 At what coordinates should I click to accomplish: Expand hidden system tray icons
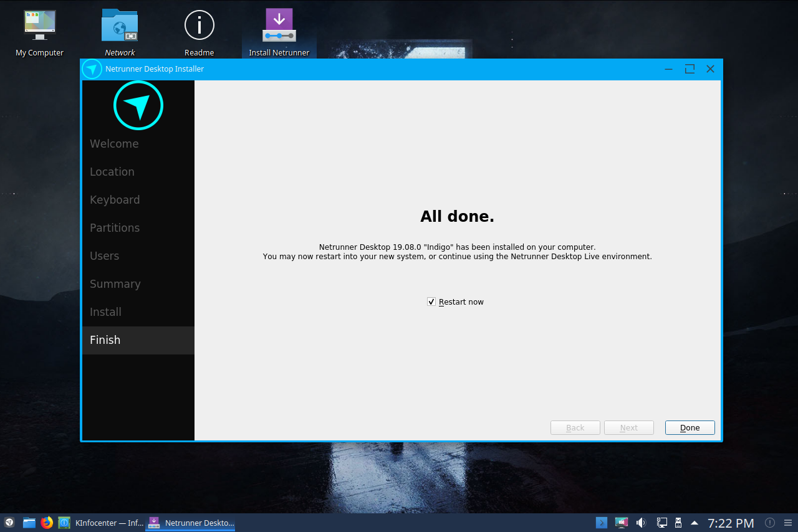tap(695, 522)
